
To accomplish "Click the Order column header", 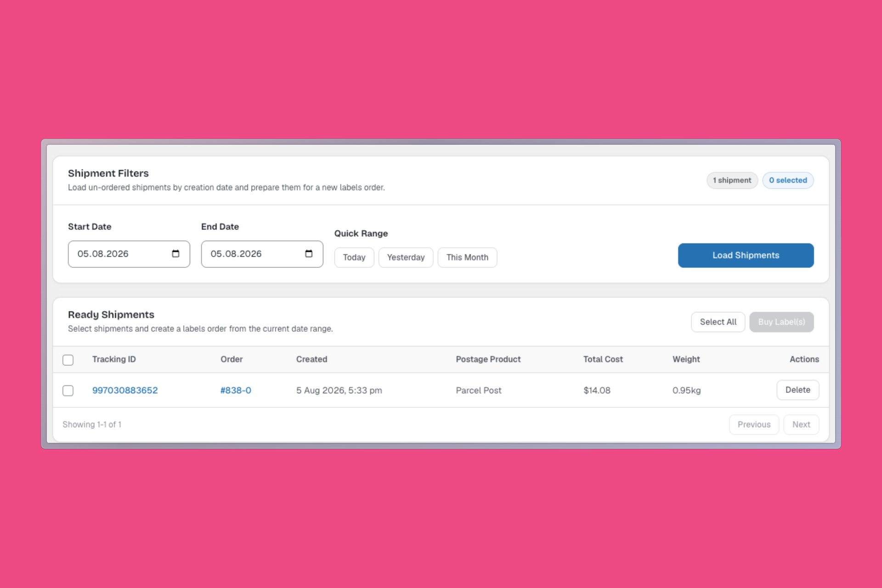I will click(232, 359).
